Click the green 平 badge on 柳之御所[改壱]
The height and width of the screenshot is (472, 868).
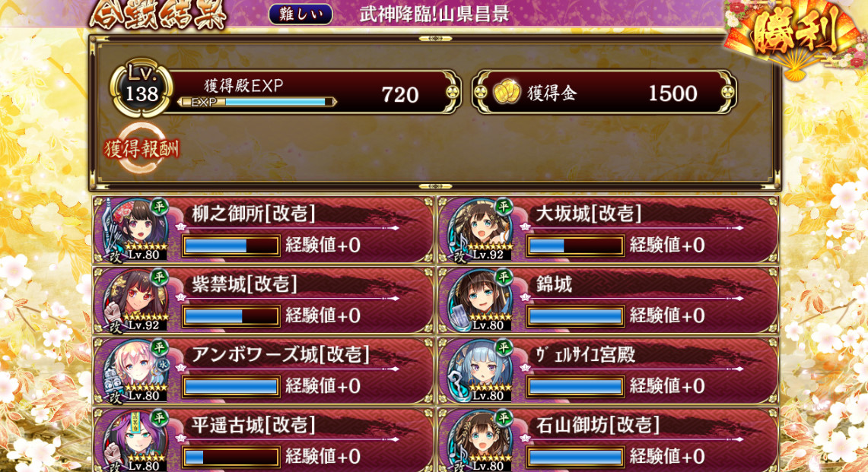(x=160, y=207)
